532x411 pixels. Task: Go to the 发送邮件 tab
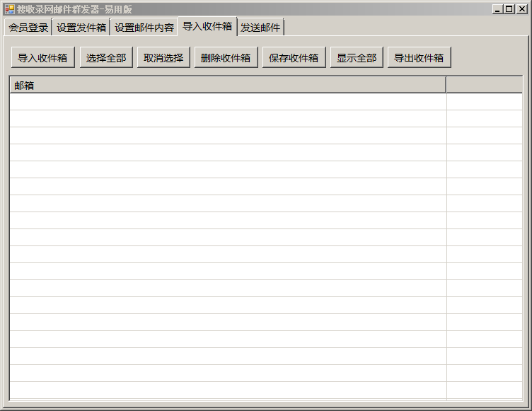coord(260,28)
